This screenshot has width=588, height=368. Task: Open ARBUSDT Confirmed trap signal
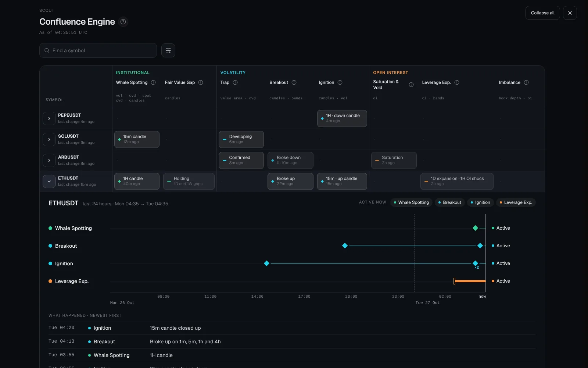[241, 160]
